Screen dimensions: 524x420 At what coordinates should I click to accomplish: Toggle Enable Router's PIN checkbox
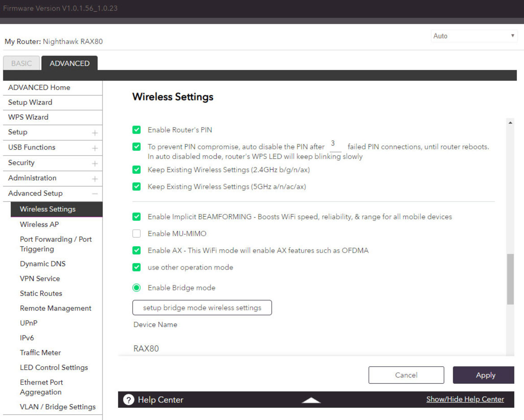[x=136, y=130]
